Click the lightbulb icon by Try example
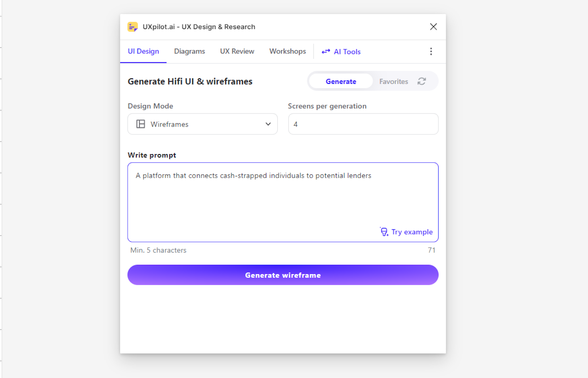The image size is (588, 378). (x=384, y=231)
